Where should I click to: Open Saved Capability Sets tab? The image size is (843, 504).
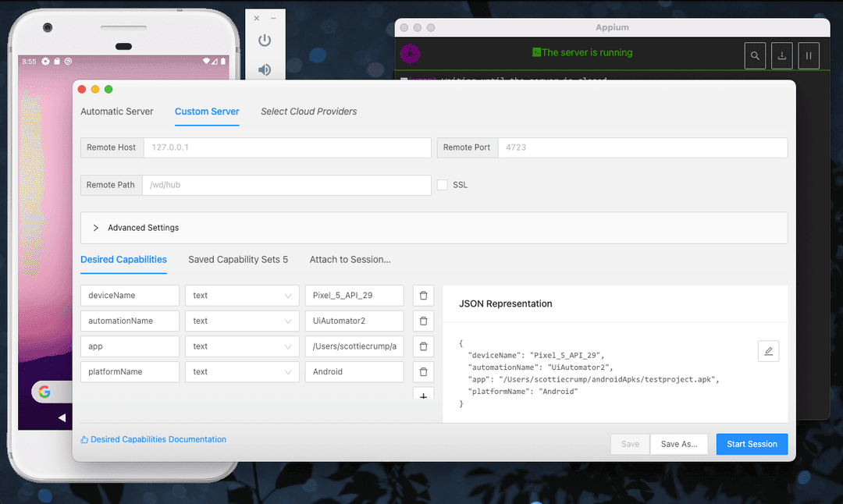click(x=238, y=260)
